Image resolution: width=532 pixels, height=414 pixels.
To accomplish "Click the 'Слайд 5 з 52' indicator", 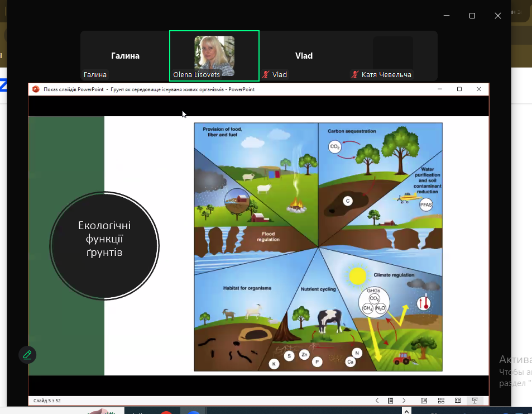I will [x=47, y=401].
